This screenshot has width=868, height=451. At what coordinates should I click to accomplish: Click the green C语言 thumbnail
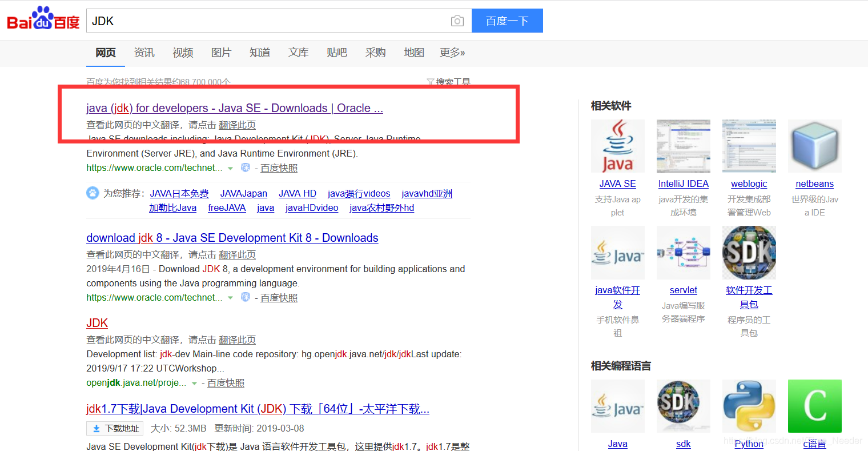[x=815, y=406]
